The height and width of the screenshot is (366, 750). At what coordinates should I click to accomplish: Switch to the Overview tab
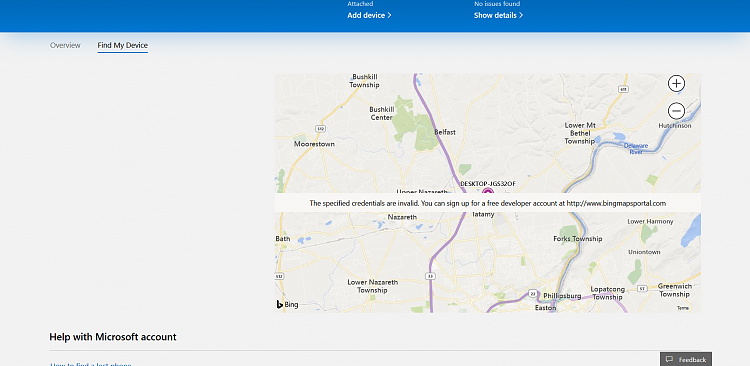pyautogui.click(x=65, y=45)
